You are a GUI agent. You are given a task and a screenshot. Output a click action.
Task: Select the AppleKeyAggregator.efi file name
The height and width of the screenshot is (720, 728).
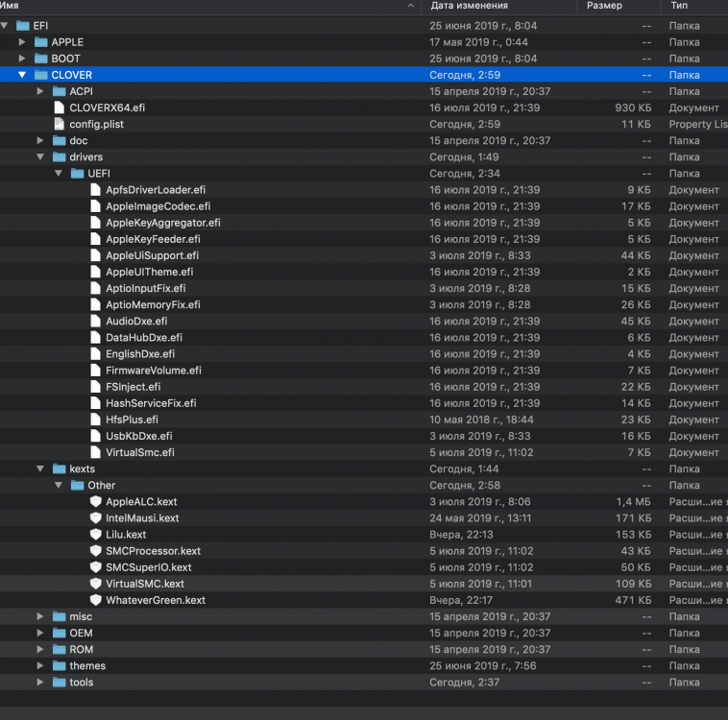[163, 223]
